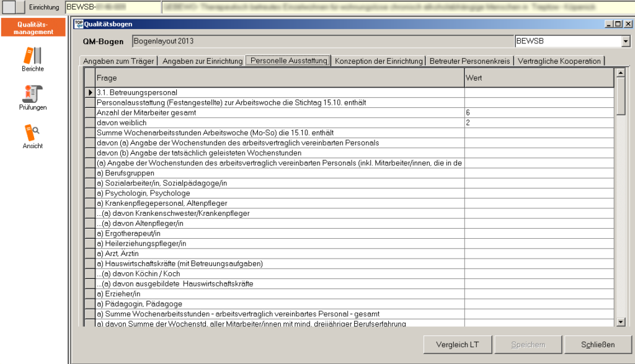Viewport: 635px width, 364px height.
Task: Select the orange Qualitätsmanagement header
Action: tap(33, 28)
